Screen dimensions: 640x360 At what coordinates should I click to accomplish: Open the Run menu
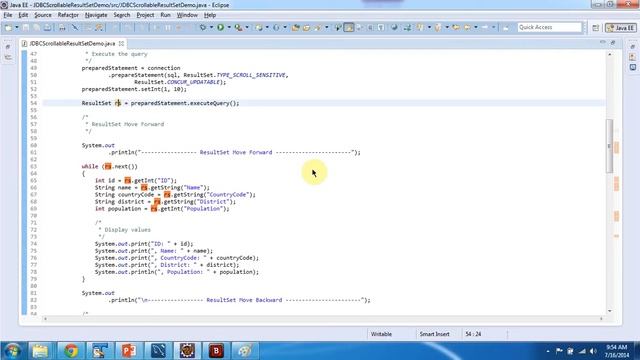coord(165,15)
